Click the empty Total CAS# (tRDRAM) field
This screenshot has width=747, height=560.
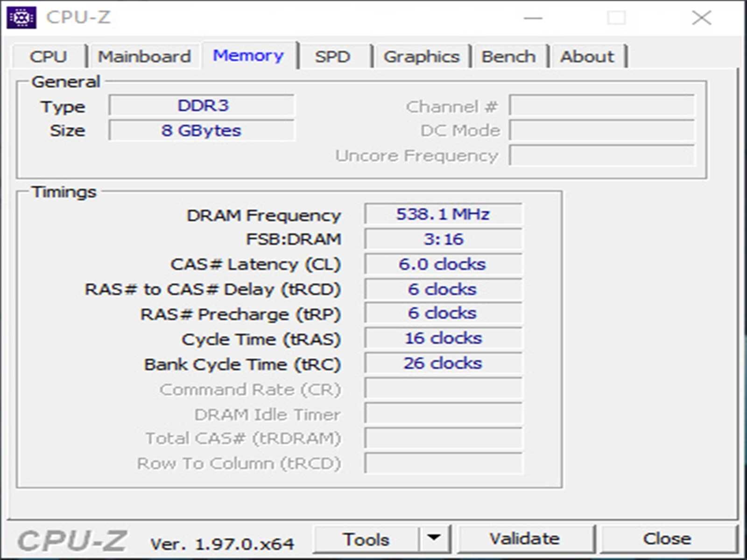[x=443, y=438]
